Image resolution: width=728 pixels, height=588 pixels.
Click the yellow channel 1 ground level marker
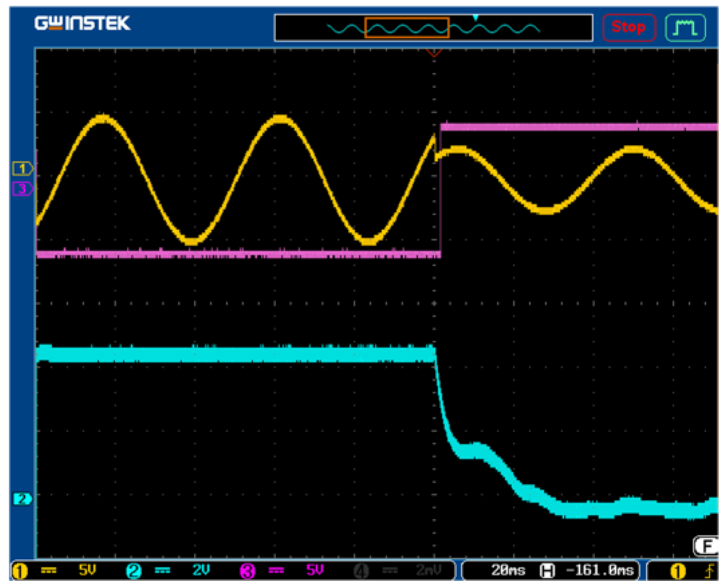[x=22, y=169]
